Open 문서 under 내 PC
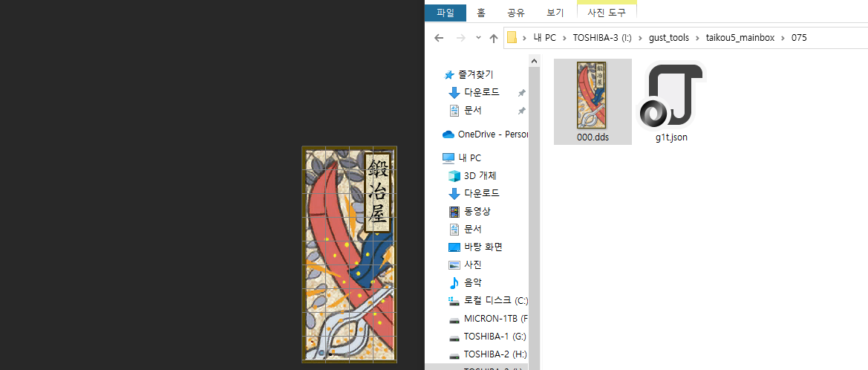The width and height of the screenshot is (868, 370). [x=473, y=229]
